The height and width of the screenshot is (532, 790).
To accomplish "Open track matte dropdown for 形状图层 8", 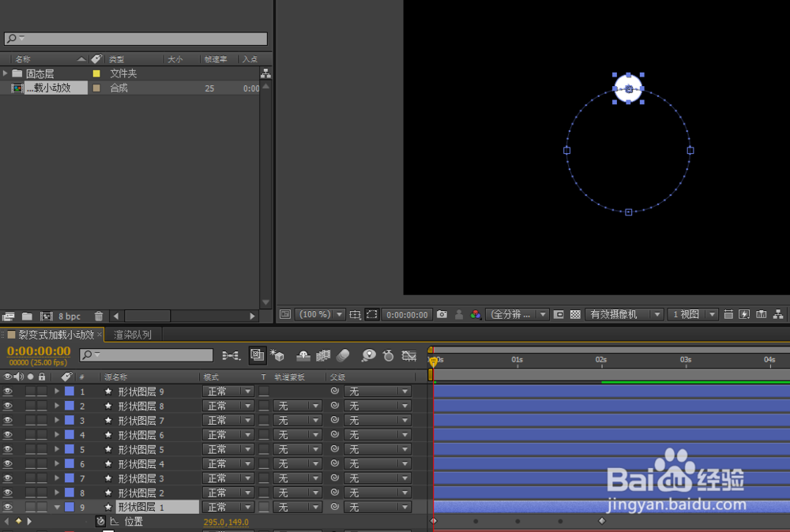I will click(x=297, y=406).
